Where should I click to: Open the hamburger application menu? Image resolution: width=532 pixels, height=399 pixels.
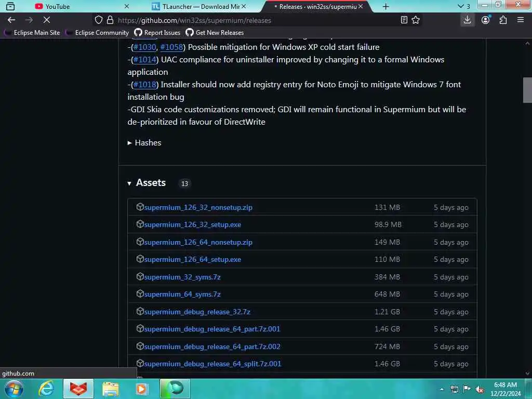pos(521,20)
